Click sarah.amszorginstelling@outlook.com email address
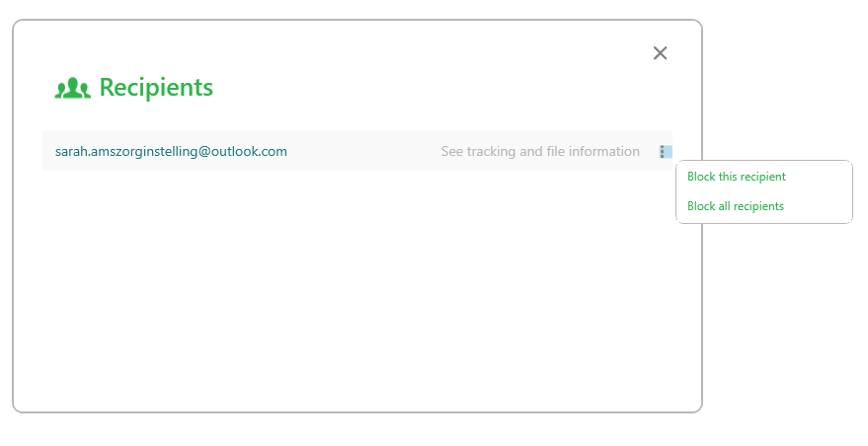 (x=171, y=152)
